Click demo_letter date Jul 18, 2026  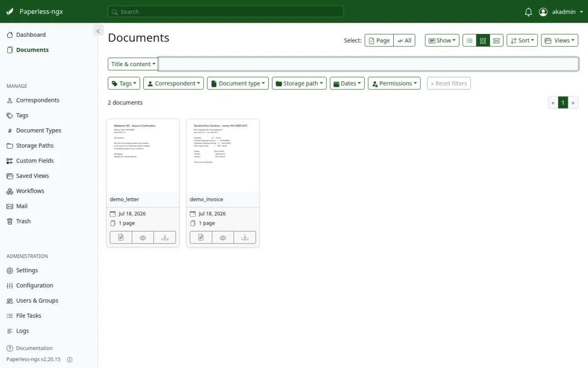click(132, 213)
